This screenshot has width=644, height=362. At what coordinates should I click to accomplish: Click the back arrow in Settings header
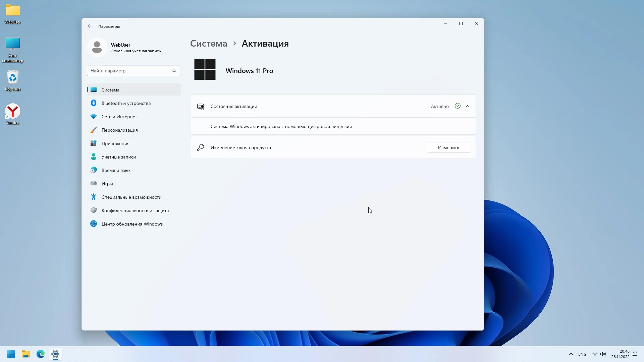click(x=89, y=26)
